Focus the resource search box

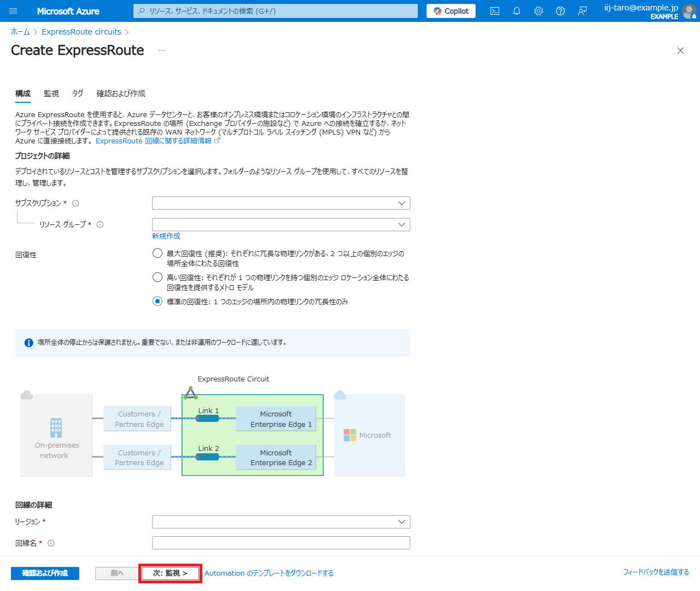pos(276,11)
